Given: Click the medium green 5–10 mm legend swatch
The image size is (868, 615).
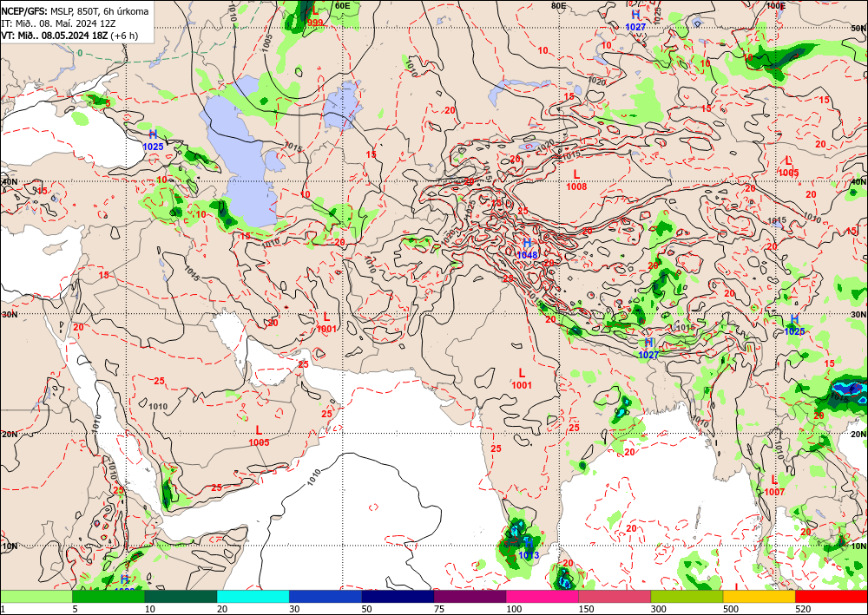Looking at the screenshot, I should coord(108,597).
